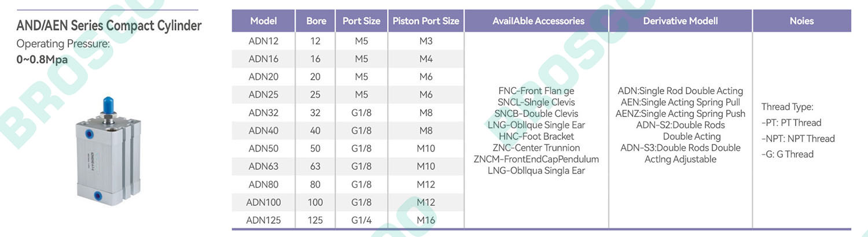The image size is (868, 237).
Task: Select the Model column header
Action: 263,21
